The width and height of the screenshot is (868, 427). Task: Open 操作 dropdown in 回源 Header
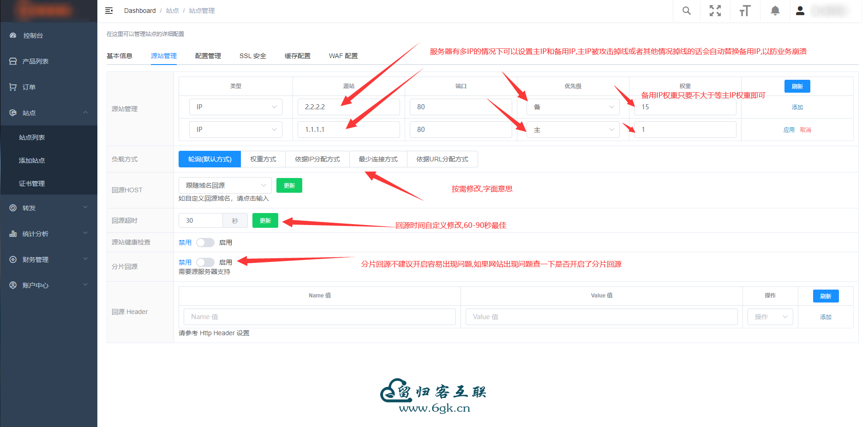click(x=770, y=317)
